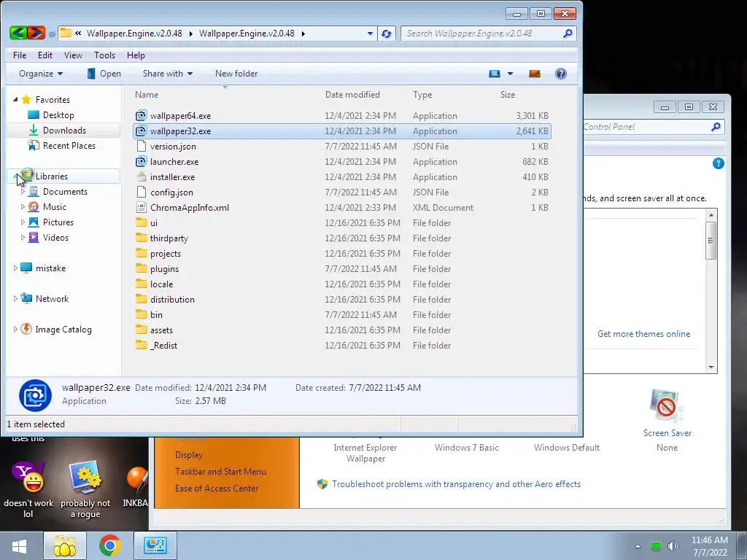Open the 'doesn't work lol' desktop icon
Screen dimensions: 747x560
pos(28,489)
